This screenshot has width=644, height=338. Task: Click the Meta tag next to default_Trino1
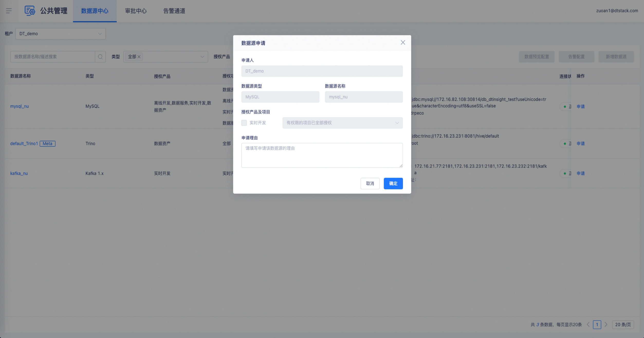48,144
